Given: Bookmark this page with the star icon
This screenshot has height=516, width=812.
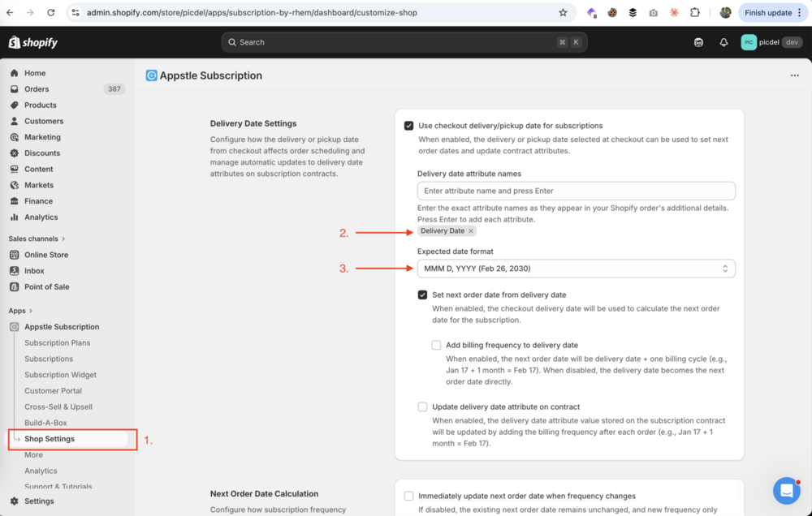Looking at the screenshot, I should [563, 12].
